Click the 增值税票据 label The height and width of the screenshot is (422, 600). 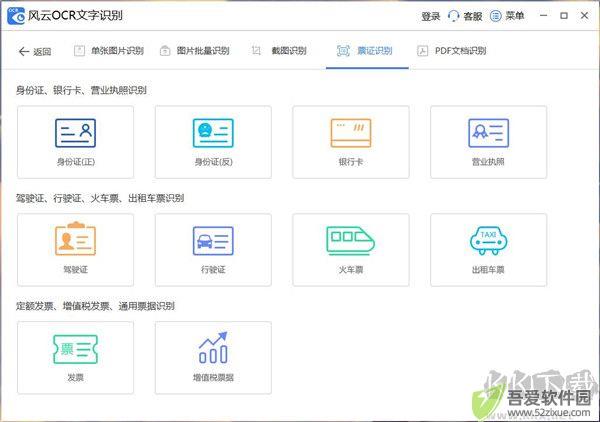pyautogui.click(x=213, y=378)
